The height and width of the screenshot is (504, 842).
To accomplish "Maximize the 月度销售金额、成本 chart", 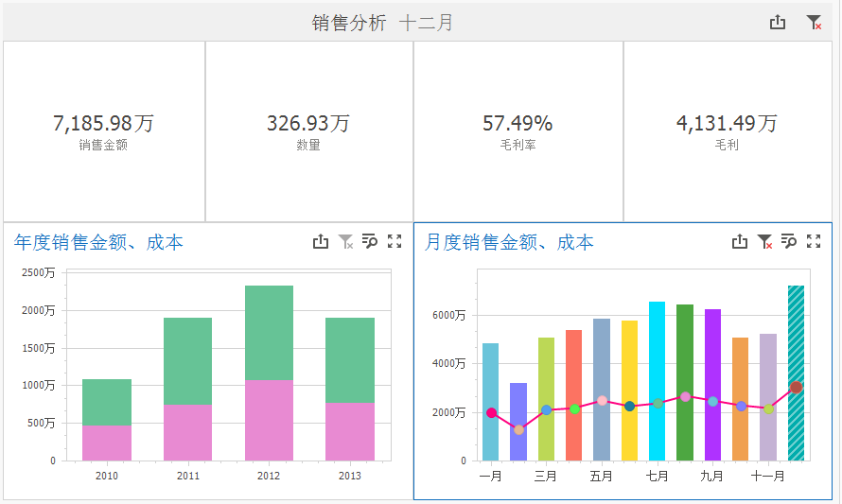I will pos(814,242).
